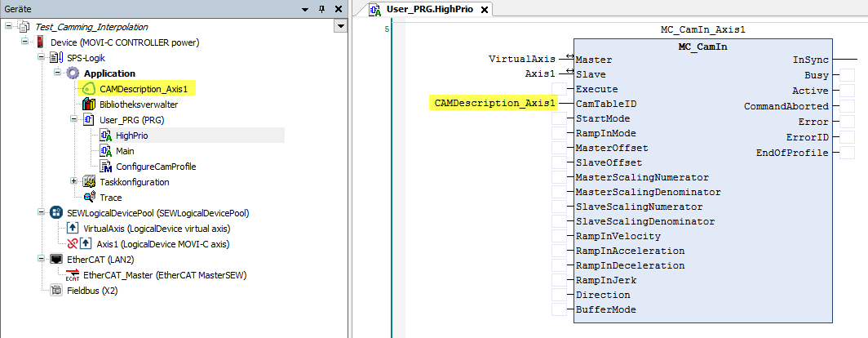868x338 pixels.
Task: Select the EtherCAT_Master icon
Action: [x=72, y=275]
